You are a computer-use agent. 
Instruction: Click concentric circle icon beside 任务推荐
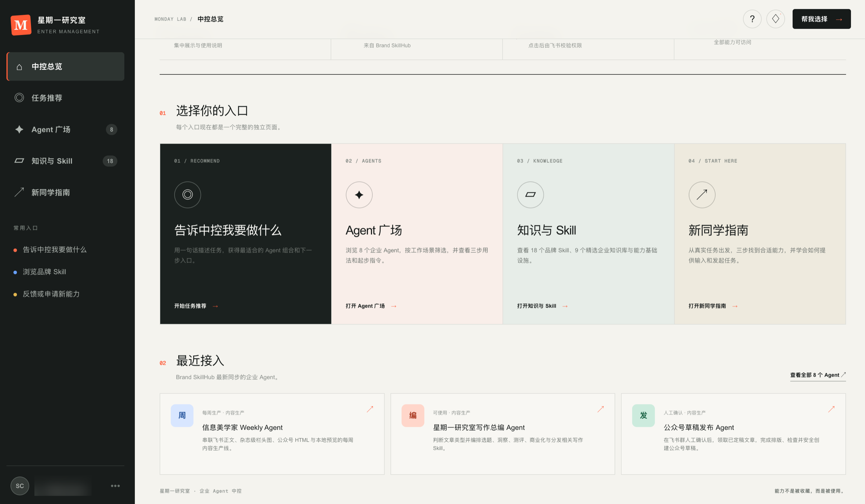pos(19,98)
